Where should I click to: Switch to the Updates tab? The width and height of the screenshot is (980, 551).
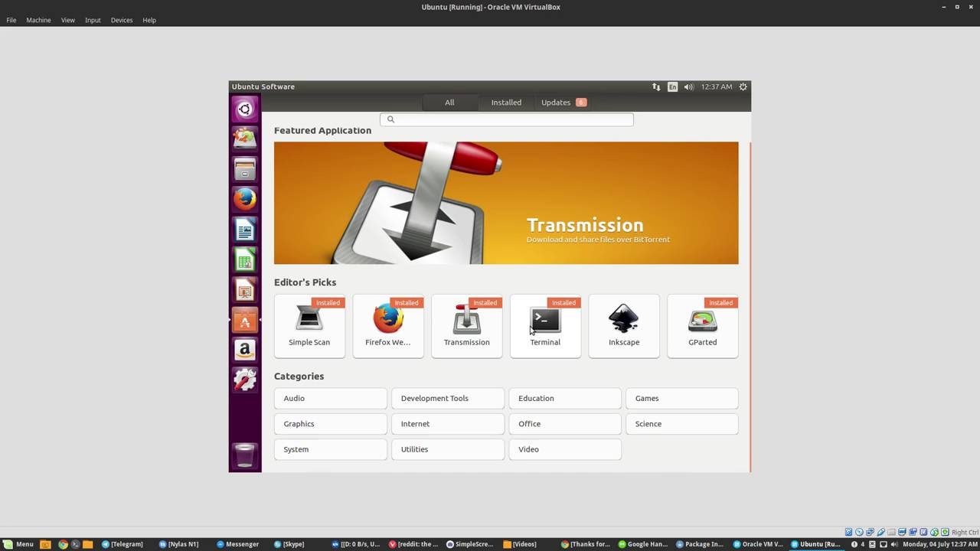click(x=563, y=103)
